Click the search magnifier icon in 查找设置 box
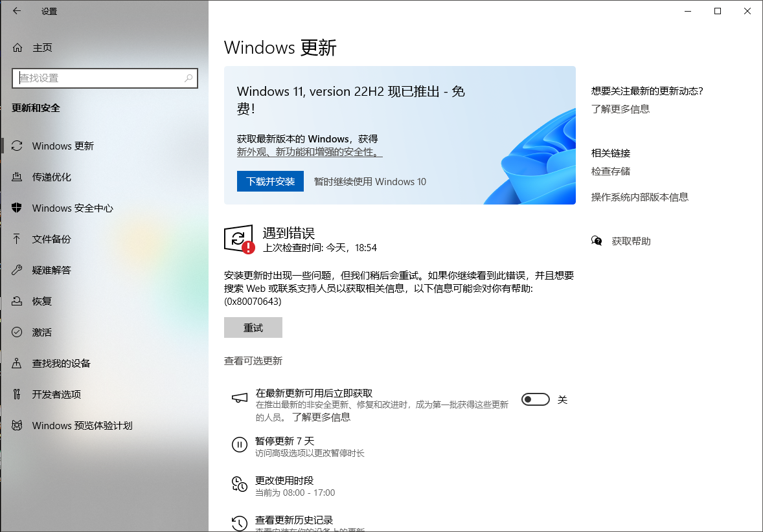The width and height of the screenshot is (763, 532). coord(188,78)
